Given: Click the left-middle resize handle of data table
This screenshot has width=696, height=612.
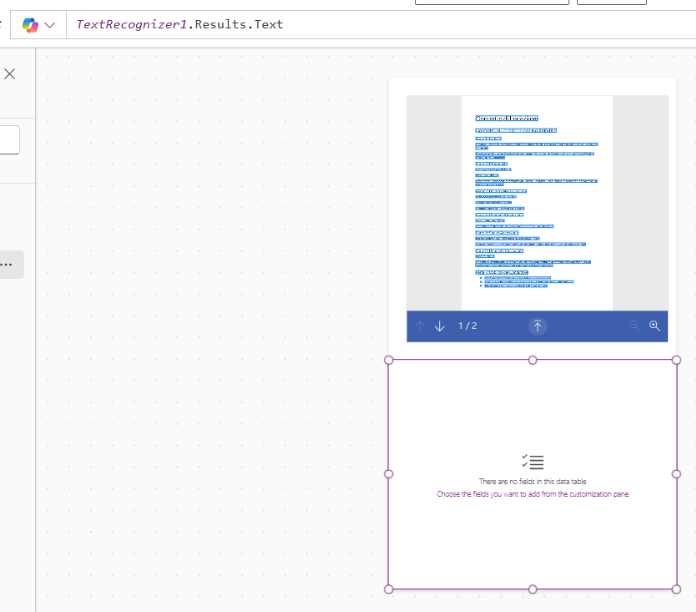Looking at the screenshot, I should tap(389, 474).
